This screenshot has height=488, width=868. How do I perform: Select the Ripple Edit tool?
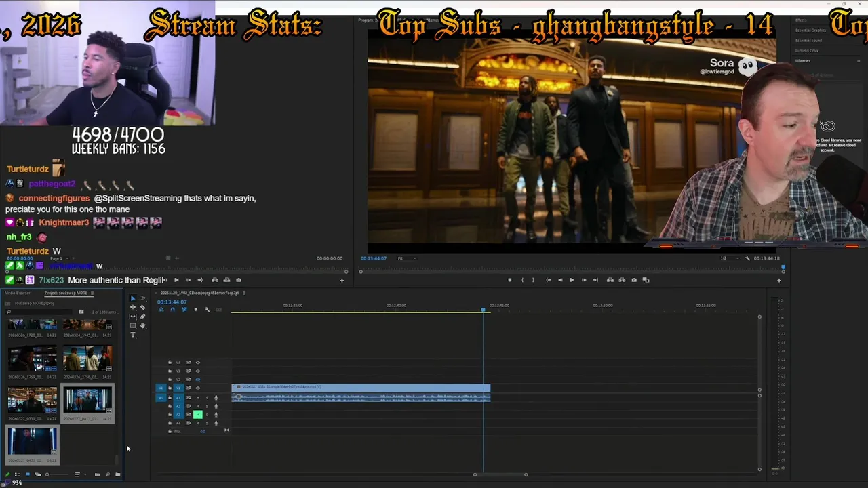[133, 307]
